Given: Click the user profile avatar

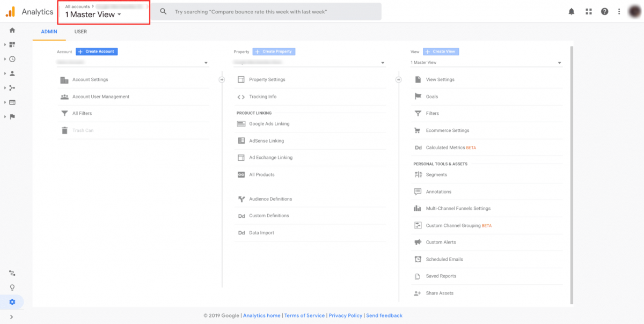Looking at the screenshot, I should pyautogui.click(x=634, y=11).
